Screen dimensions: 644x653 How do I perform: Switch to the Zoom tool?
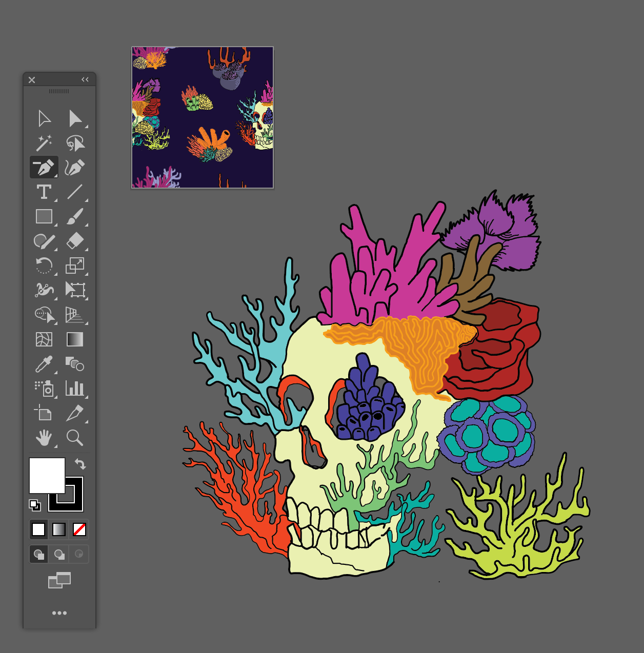75,438
